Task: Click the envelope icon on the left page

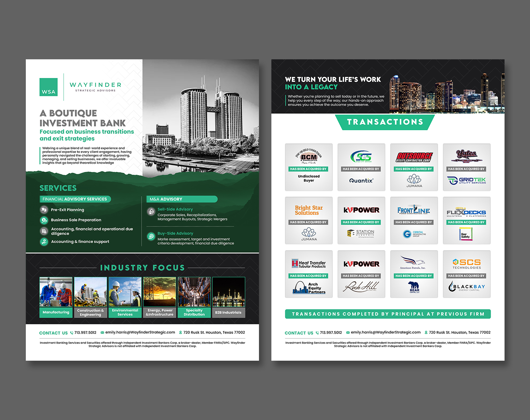Action: pos(102,332)
